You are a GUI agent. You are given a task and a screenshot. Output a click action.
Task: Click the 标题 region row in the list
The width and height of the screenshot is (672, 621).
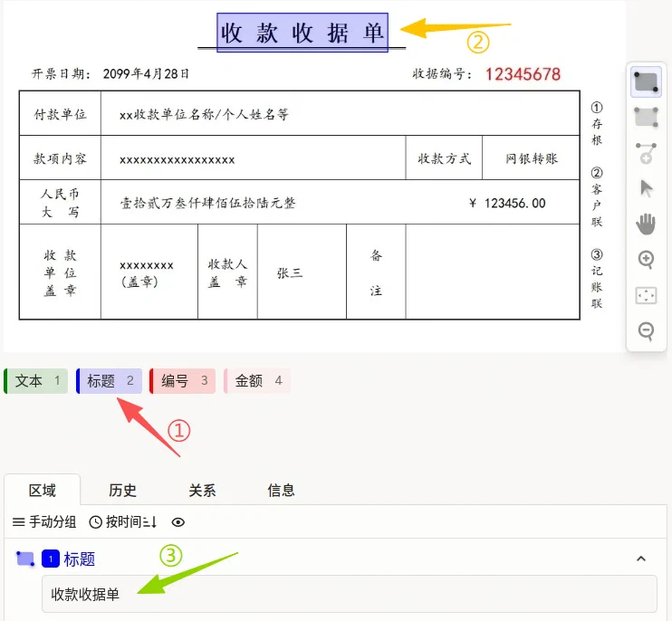(x=336, y=559)
